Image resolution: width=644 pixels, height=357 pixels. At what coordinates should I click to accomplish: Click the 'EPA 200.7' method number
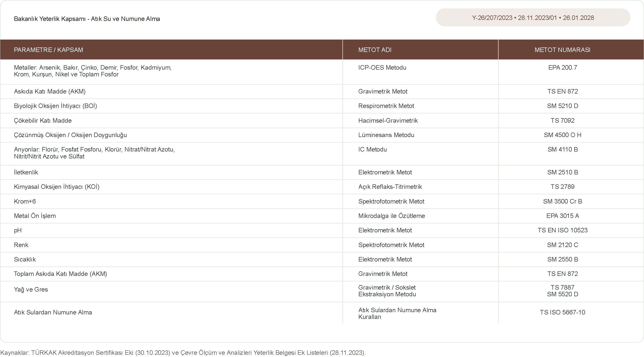[563, 67]
